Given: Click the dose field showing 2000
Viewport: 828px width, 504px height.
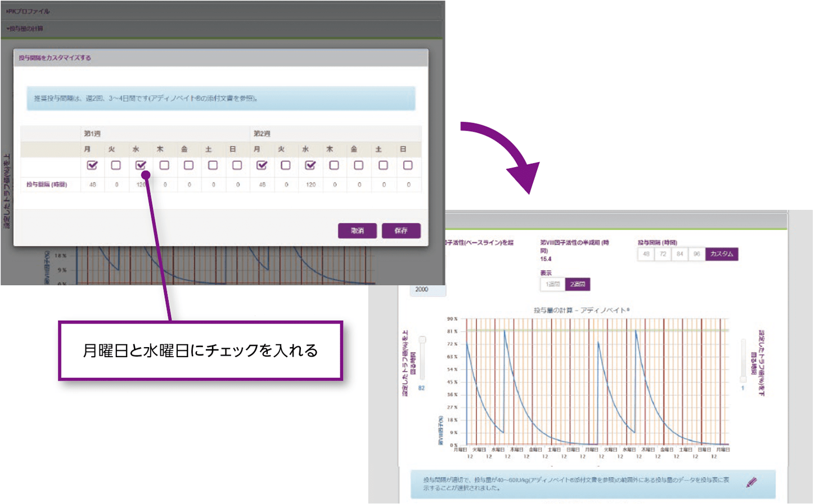Looking at the screenshot, I should point(427,290).
